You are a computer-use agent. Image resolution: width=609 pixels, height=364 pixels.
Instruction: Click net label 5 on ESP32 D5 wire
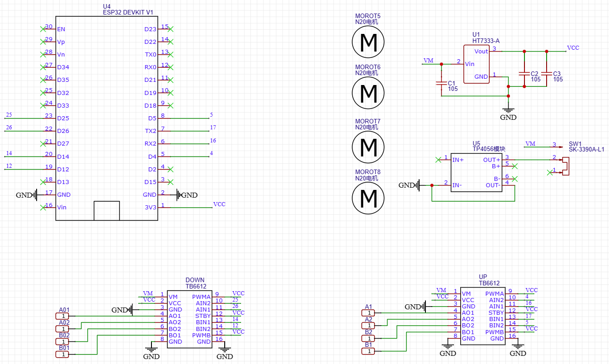point(211,115)
